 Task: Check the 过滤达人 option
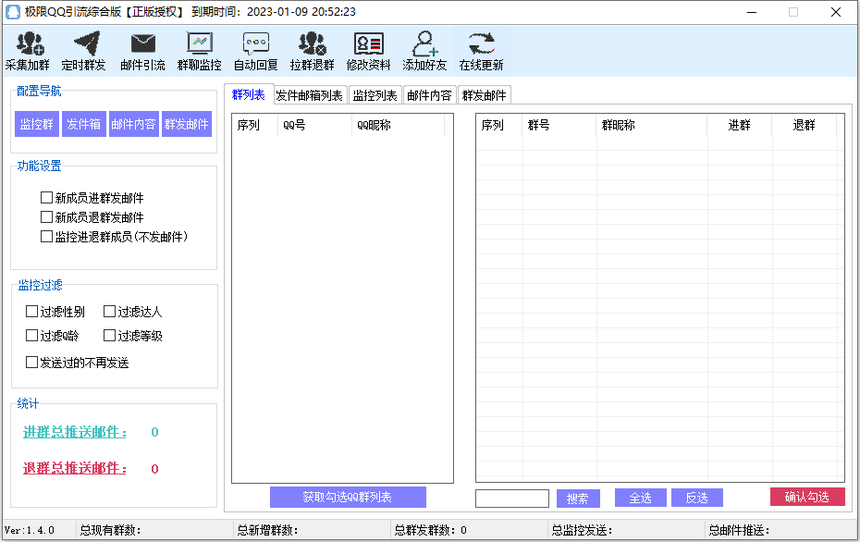click(x=110, y=312)
